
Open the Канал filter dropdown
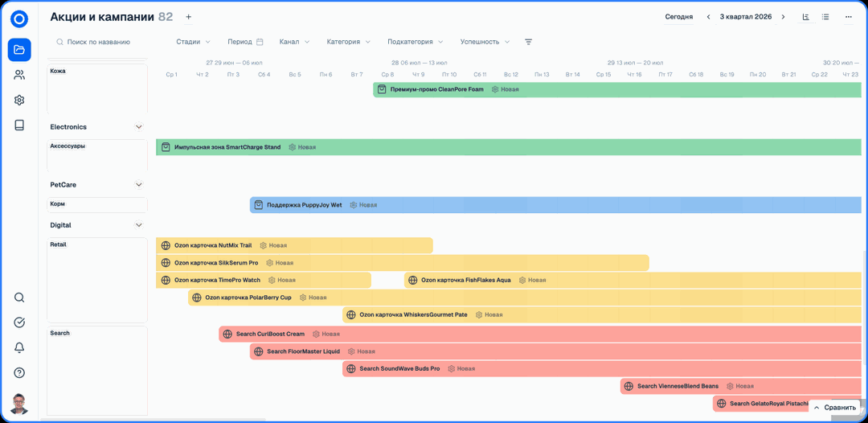pos(294,42)
